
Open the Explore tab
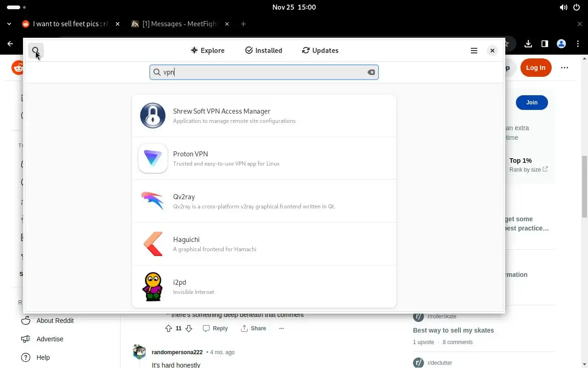point(208,51)
